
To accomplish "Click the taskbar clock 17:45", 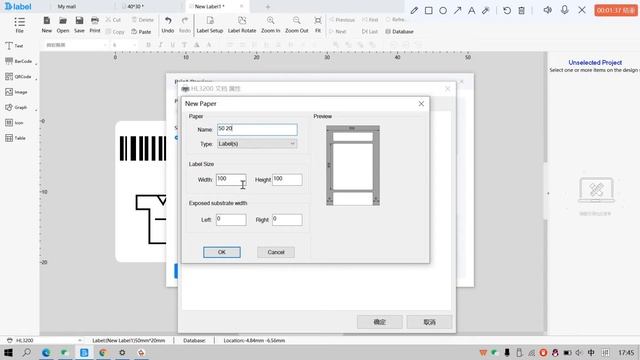I will [x=626, y=353].
